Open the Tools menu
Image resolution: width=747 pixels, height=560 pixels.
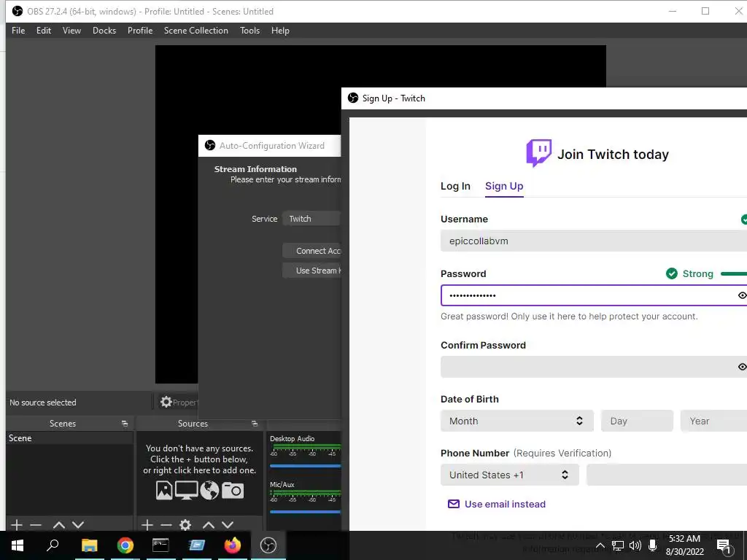(x=249, y=31)
